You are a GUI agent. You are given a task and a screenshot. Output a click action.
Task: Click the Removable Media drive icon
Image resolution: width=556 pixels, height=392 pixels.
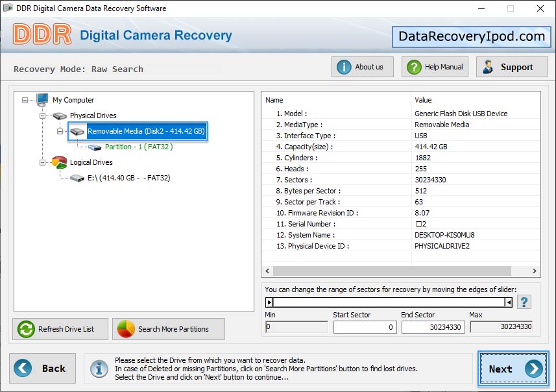tap(77, 131)
